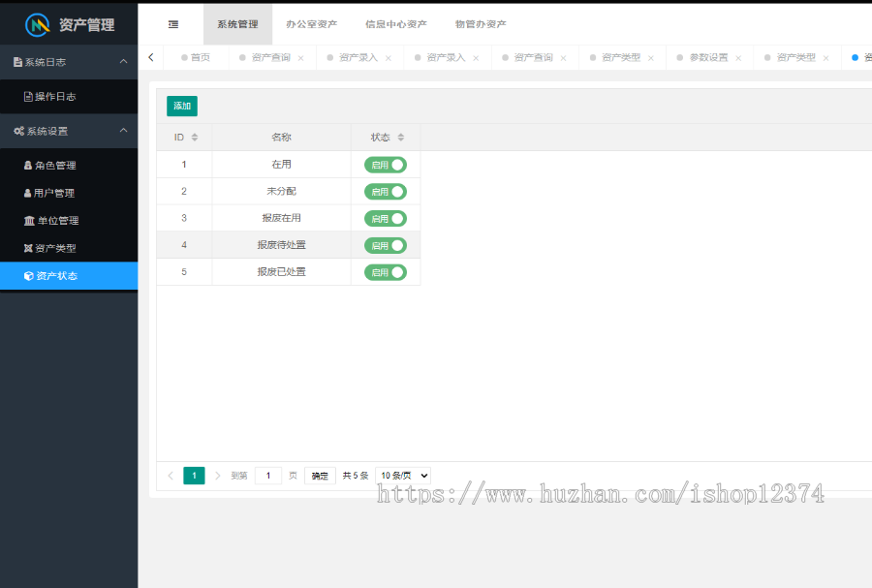
Task: Open the 10 条/页 page size dropdown
Action: [403, 476]
